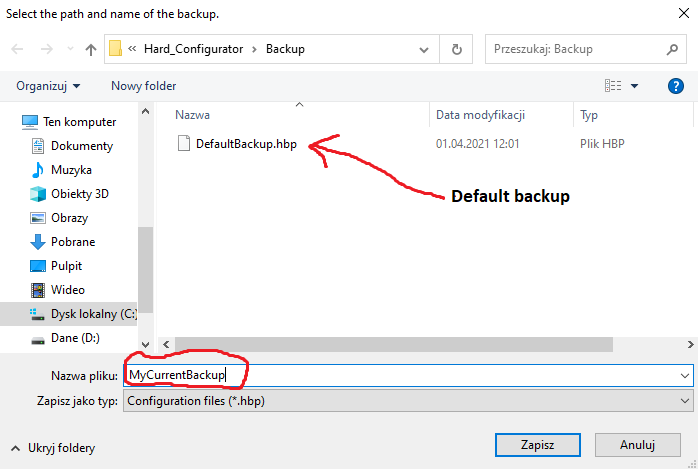Image resolution: width=698 pixels, height=469 pixels.
Task: Click the Back navigation arrow
Action: coord(19,49)
